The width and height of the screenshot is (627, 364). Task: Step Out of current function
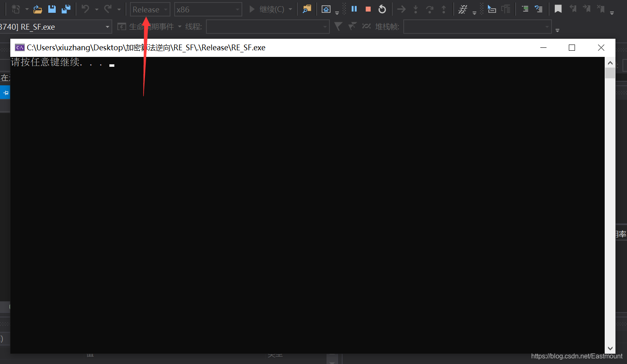click(x=444, y=9)
